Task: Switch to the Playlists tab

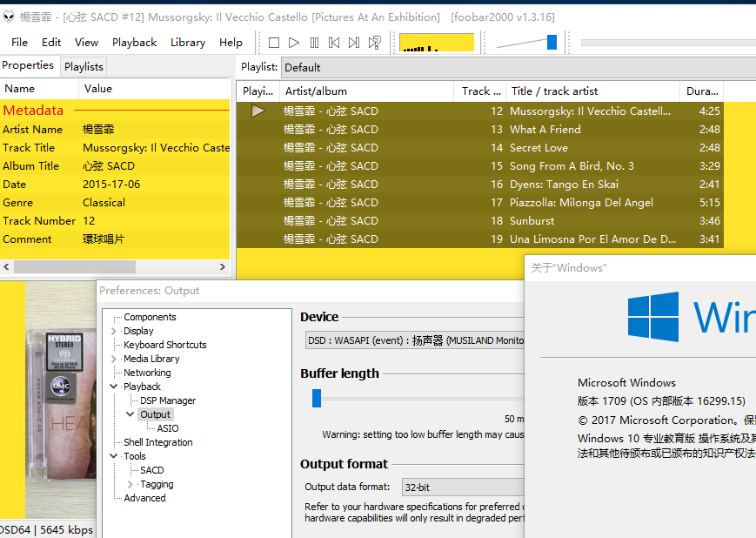Action: click(x=84, y=66)
